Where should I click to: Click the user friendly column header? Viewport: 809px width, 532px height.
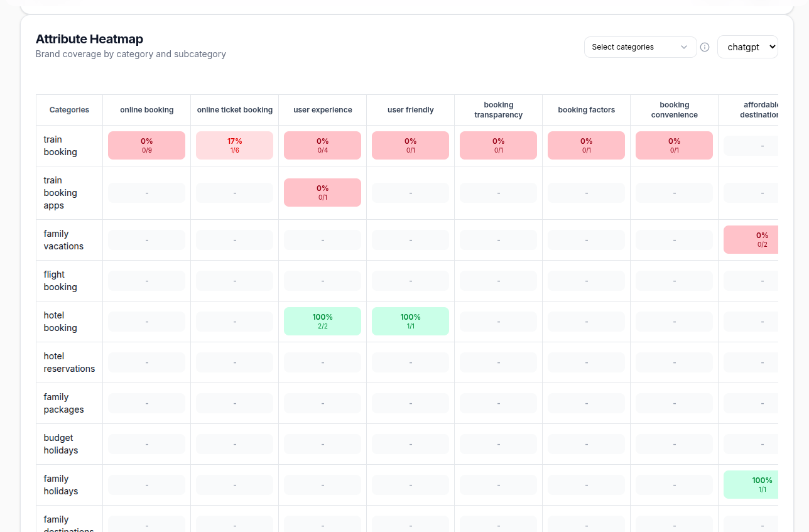[x=411, y=110]
